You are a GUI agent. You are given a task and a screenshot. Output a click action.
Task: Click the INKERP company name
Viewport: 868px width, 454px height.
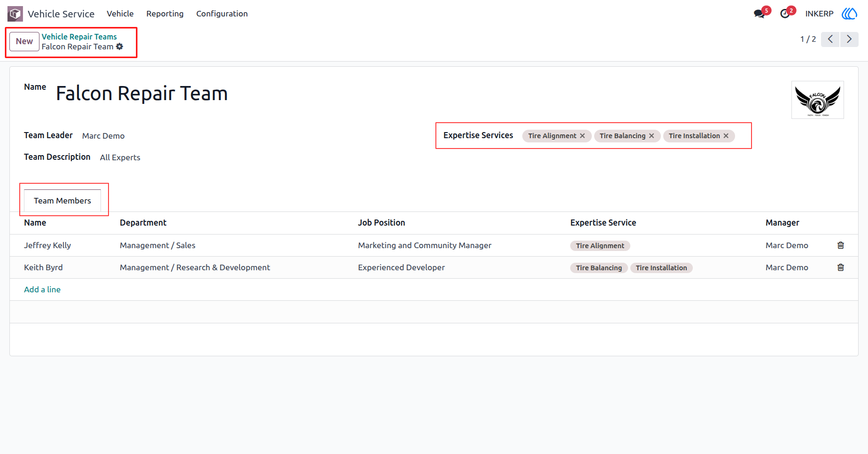coord(820,14)
